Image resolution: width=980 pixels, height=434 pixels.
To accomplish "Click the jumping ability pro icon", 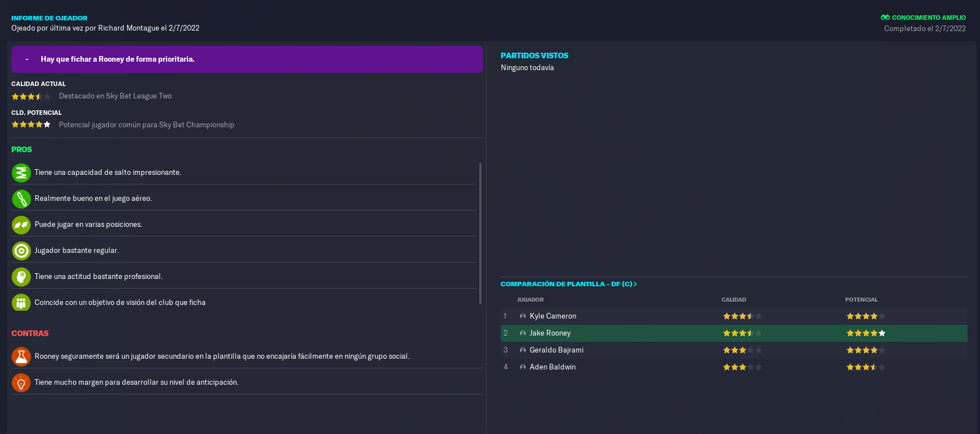I will [x=21, y=173].
